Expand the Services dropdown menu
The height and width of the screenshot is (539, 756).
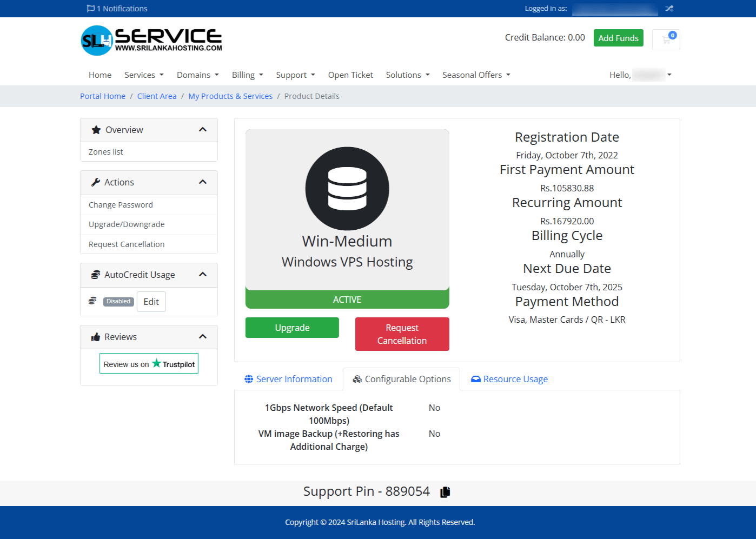click(x=144, y=75)
